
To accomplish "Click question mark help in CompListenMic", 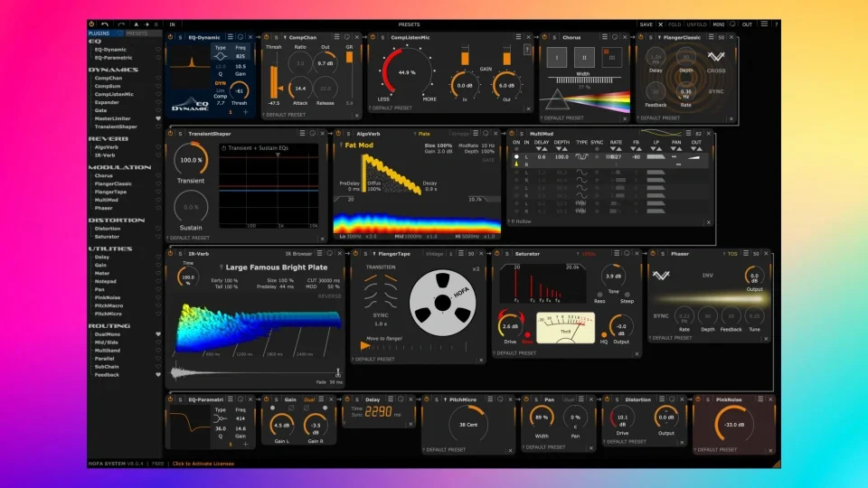I will pos(527,50).
